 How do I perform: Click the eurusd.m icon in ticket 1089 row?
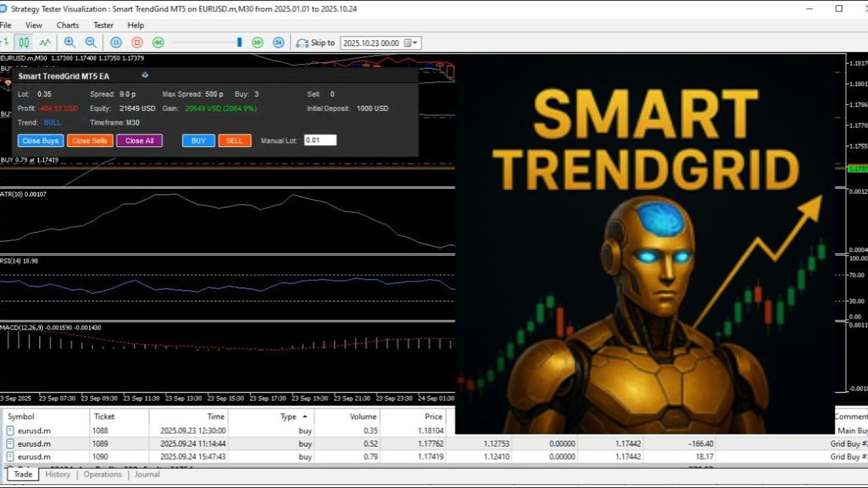click(10, 444)
